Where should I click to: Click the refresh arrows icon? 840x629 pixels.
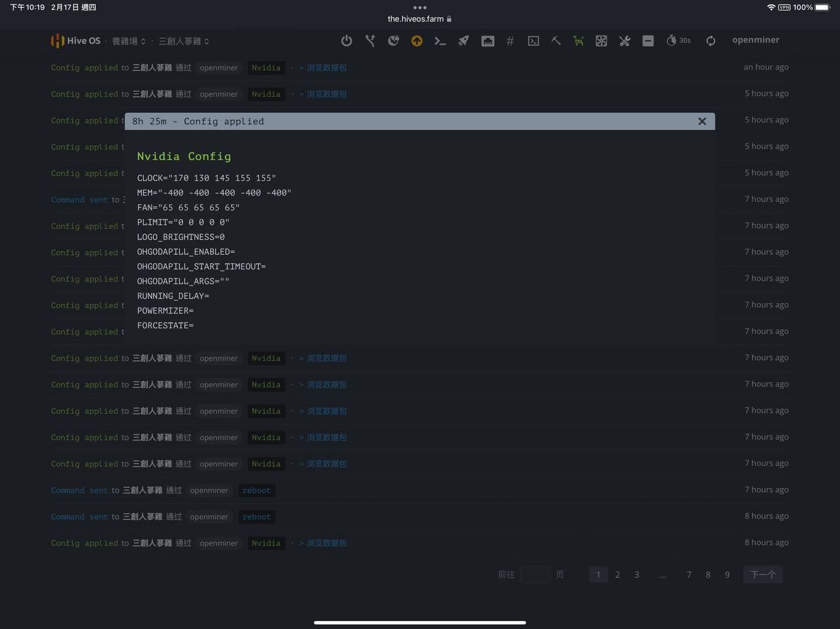(711, 41)
